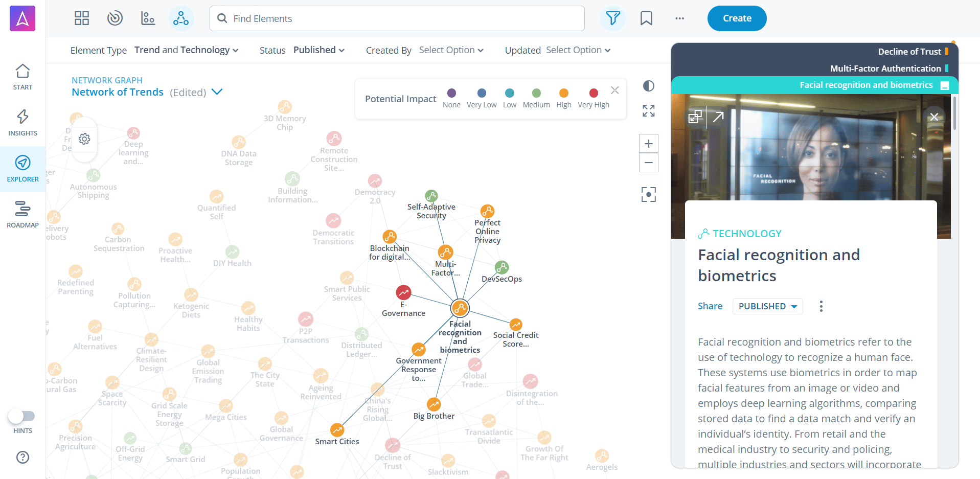Image resolution: width=980 pixels, height=479 pixels.
Task: Toggle the HINTS switch
Action: (22, 417)
